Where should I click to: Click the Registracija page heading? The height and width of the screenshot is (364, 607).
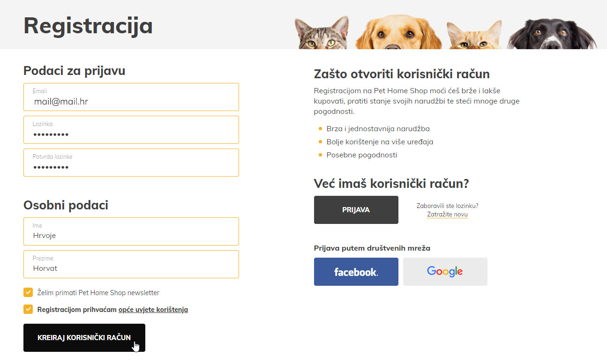[88, 25]
